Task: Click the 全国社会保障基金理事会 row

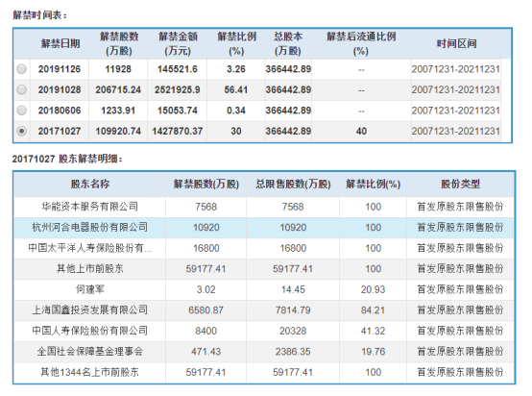Action: pos(264,352)
